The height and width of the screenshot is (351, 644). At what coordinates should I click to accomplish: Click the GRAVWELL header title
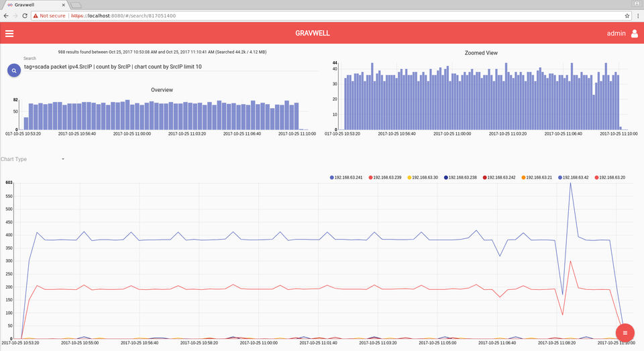[313, 34]
